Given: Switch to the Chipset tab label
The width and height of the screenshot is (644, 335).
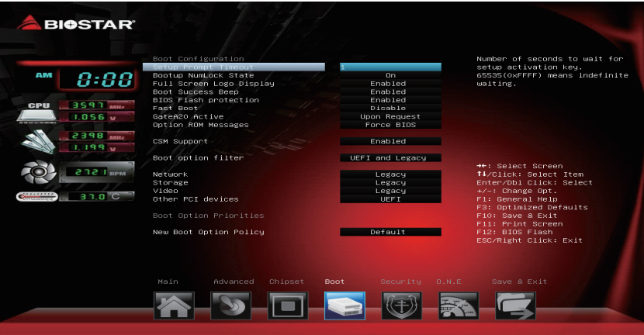Looking at the screenshot, I should [x=286, y=281].
